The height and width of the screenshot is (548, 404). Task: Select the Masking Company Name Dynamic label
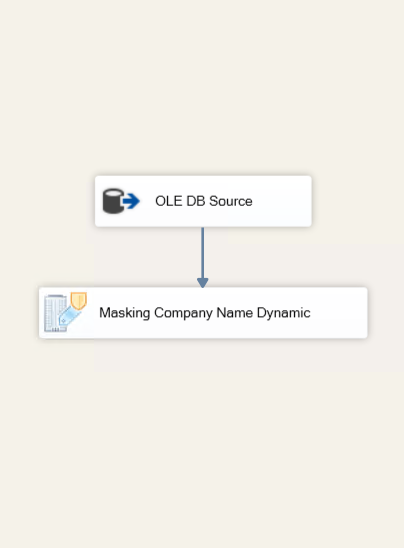click(x=205, y=313)
